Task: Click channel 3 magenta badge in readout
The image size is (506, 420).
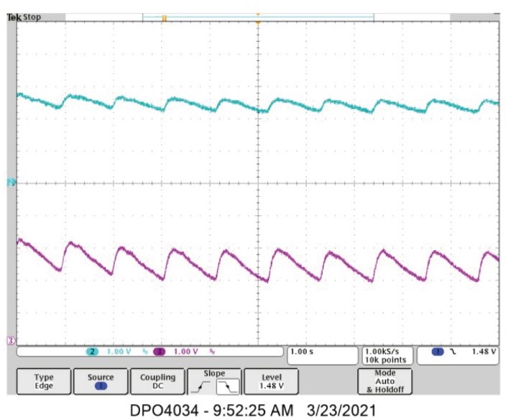Action: coord(159,352)
